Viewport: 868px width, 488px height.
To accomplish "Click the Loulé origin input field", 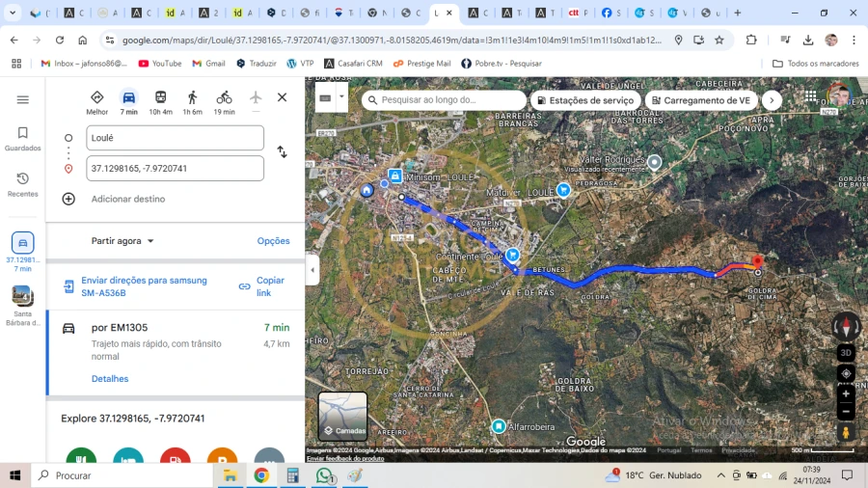I will [175, 138].
